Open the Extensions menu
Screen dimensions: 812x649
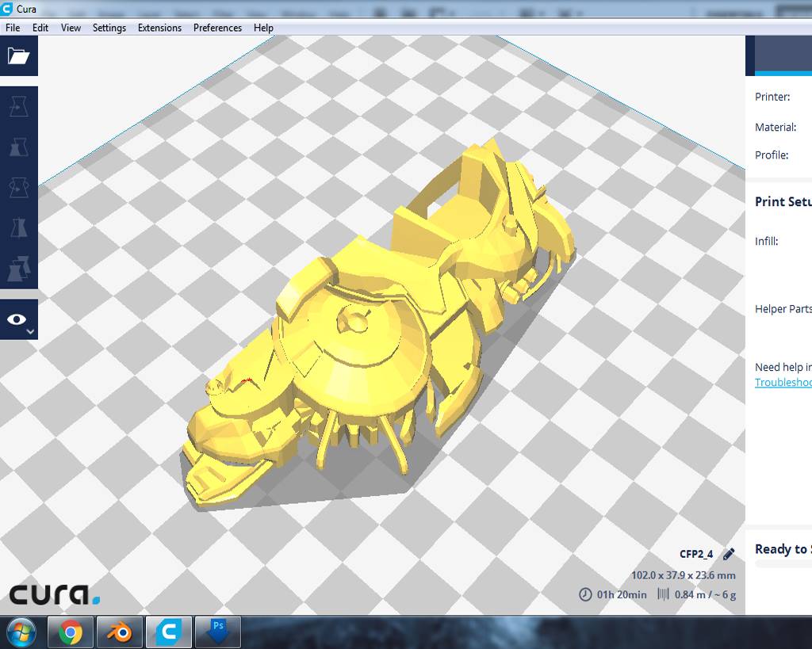[159, 28]
